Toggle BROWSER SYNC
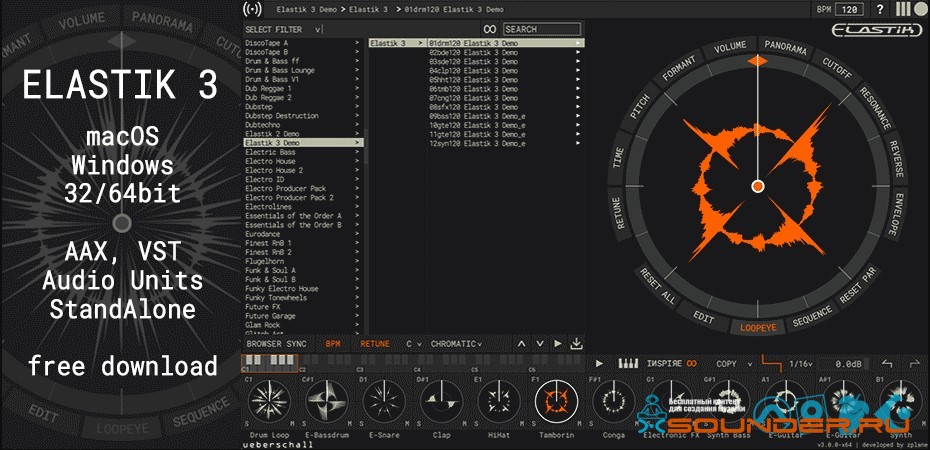This screenshot has width=930, height=450. pos(276,344)
